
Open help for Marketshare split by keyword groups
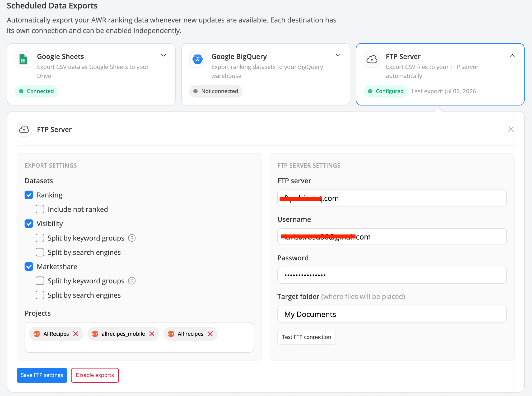(132, 281)
